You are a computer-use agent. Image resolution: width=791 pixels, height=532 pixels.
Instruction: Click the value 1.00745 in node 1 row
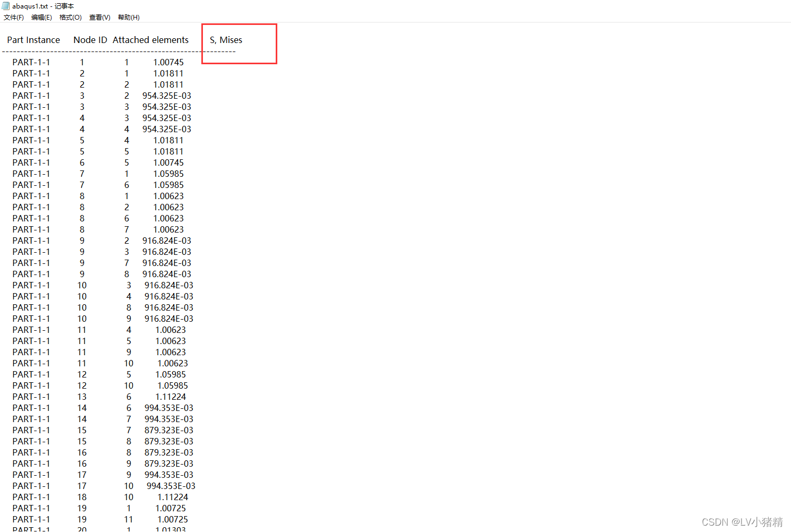coord(168,62)
